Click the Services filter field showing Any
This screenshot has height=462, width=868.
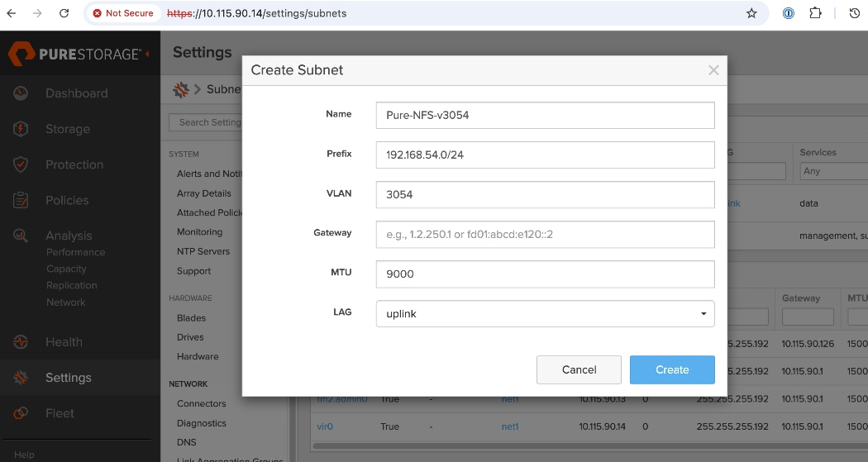(x=833, y=171)
